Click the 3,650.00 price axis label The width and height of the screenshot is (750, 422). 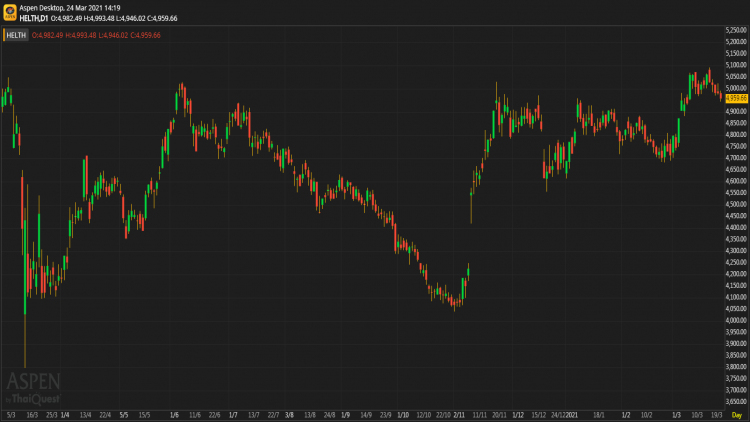pos(736,402)
